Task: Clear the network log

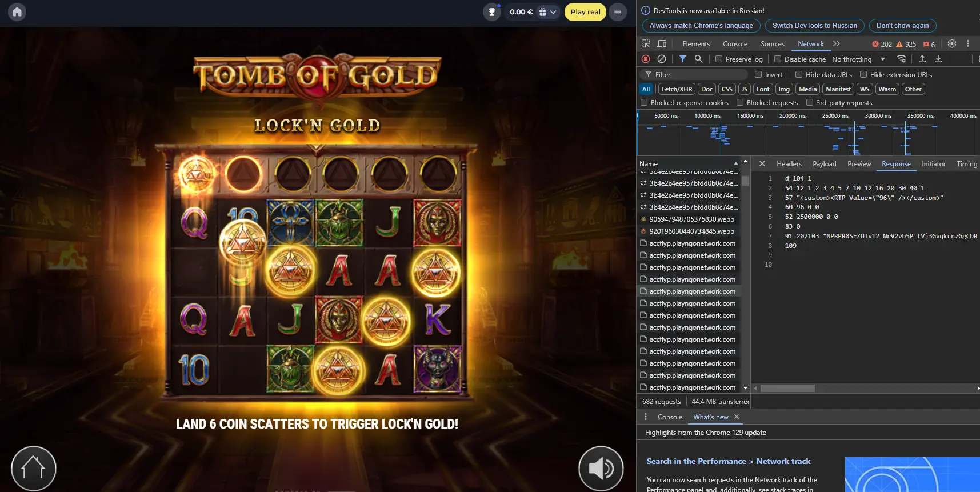Action: [x=662, y=59]
